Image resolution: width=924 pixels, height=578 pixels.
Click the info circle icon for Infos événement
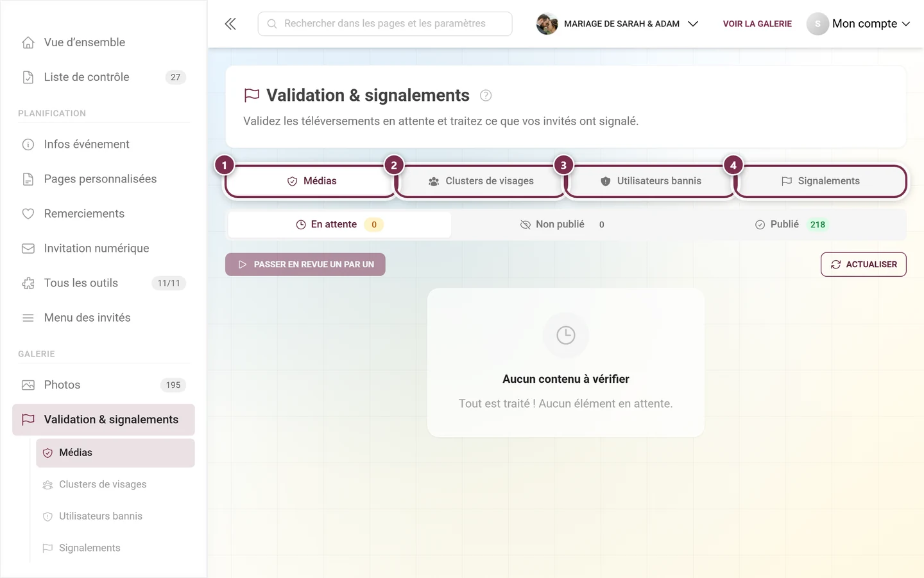(x=28, y=144)
